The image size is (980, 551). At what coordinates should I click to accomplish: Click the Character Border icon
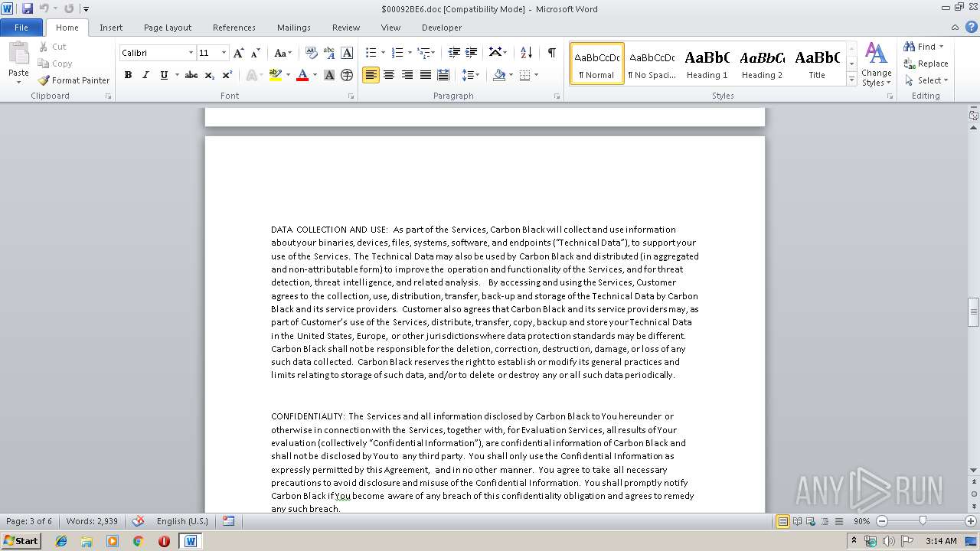[347, 53]
